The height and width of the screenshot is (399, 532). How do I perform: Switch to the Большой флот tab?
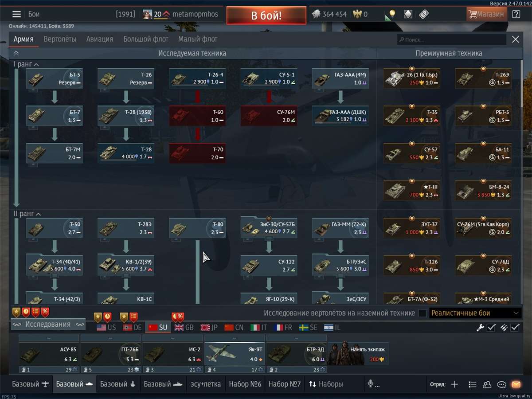pyautogui.click(x=146, y=39)
